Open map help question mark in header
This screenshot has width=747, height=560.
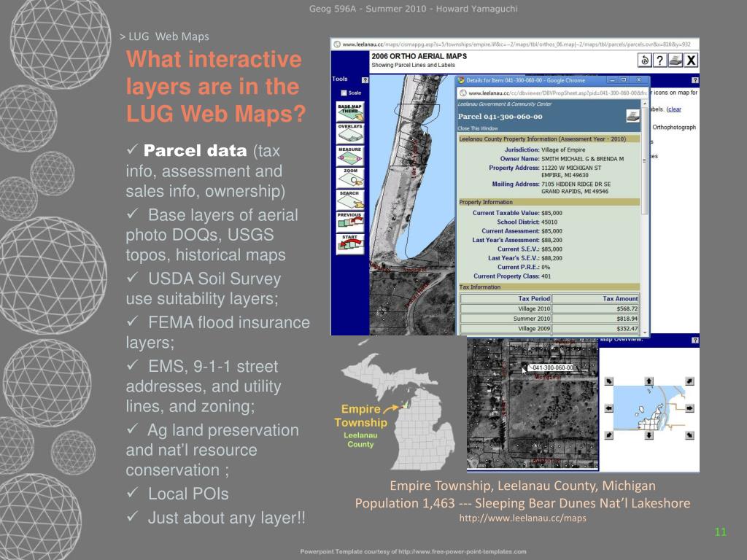(x=659, y=60)
